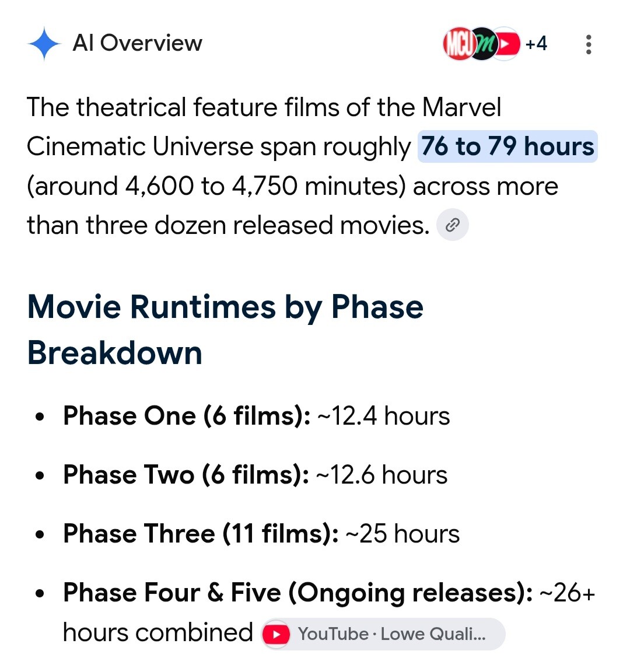Click the 4,600 to 4,750 minutes text
This screenshot has width=630, height=672.
click(x=265, y=186)
